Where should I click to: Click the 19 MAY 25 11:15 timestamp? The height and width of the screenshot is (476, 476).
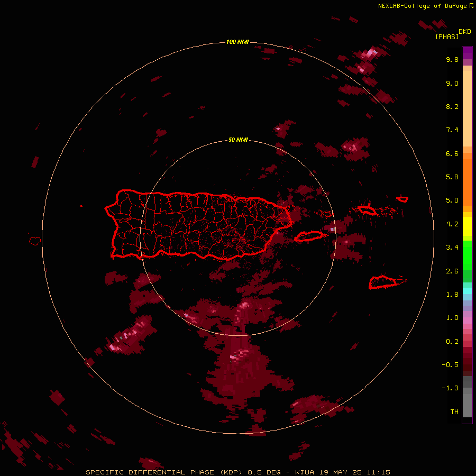pyautogui.click(x=354, y=472)
